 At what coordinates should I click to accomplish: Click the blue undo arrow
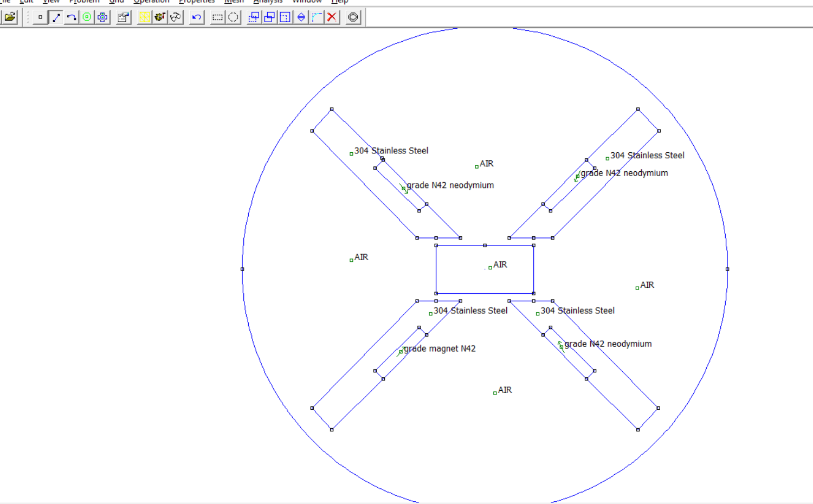(x=197, y=17)
